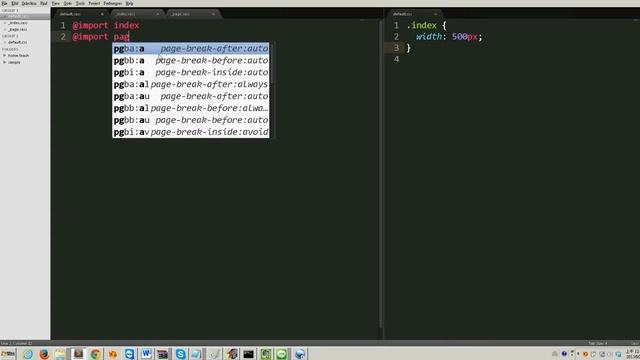Open the Help menu

(x=129, y=3)
